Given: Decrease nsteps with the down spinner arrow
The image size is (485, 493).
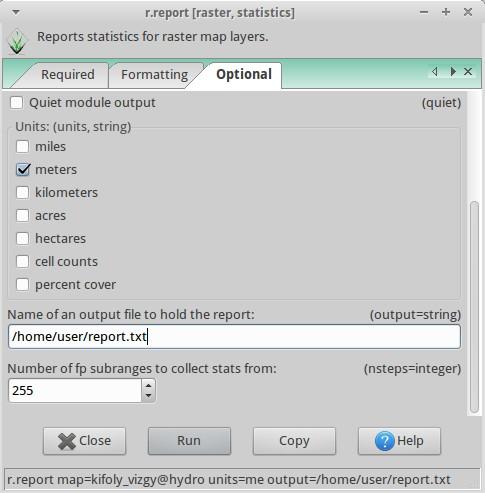Looking at the screenshot, I should pos(149,396).
